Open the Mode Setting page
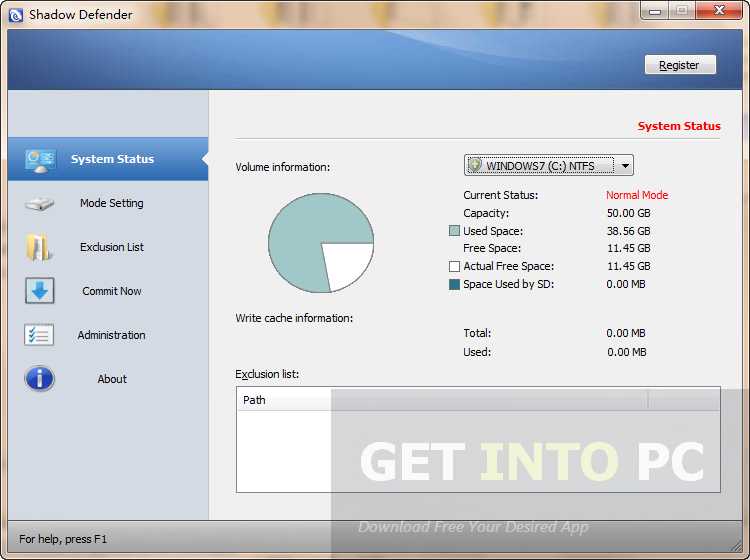Image resolution: width=750 pixels, height=560 pixels. (x=108, y=203)
